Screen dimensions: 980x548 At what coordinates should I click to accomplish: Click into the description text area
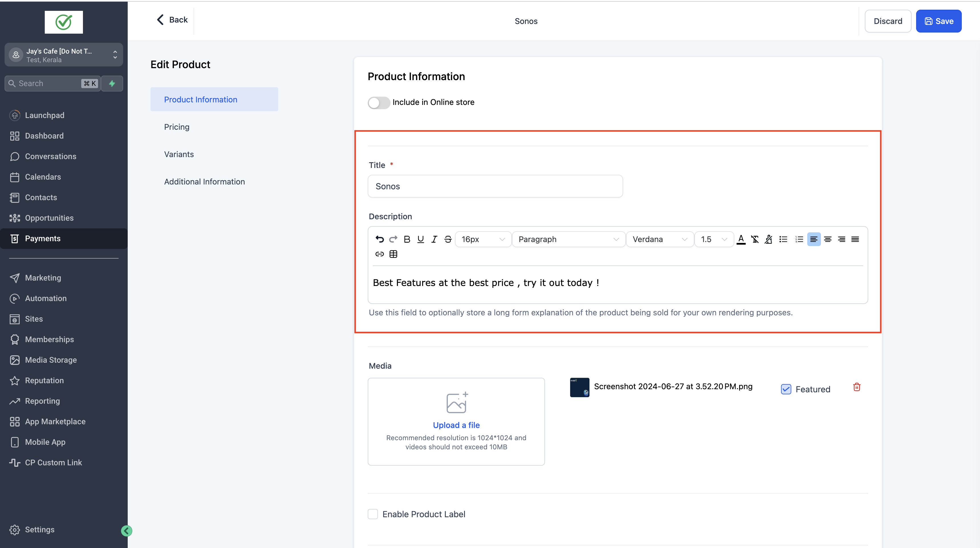tap(617, 283)
